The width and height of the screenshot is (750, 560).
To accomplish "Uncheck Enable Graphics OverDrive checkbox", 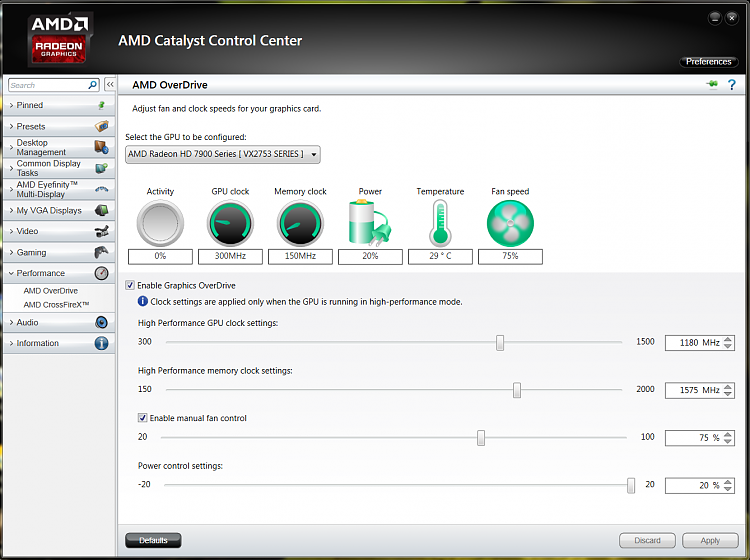I will [x=130, y=285].
